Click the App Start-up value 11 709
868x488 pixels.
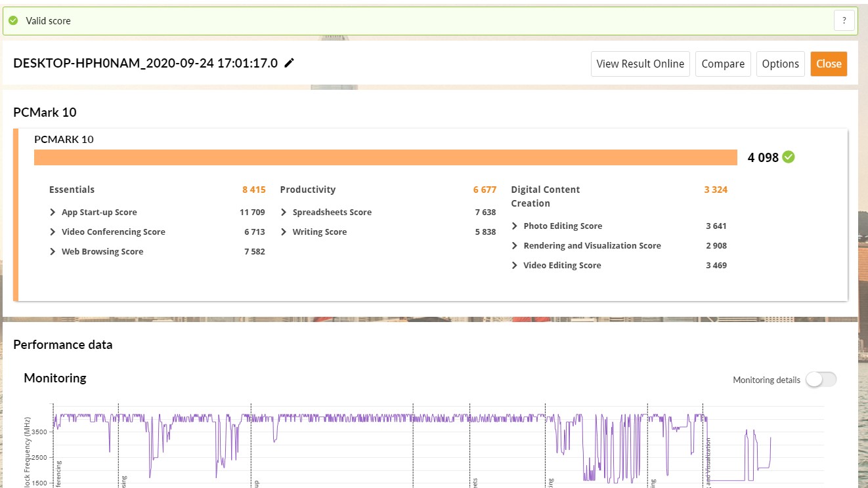tap(252, 212)
